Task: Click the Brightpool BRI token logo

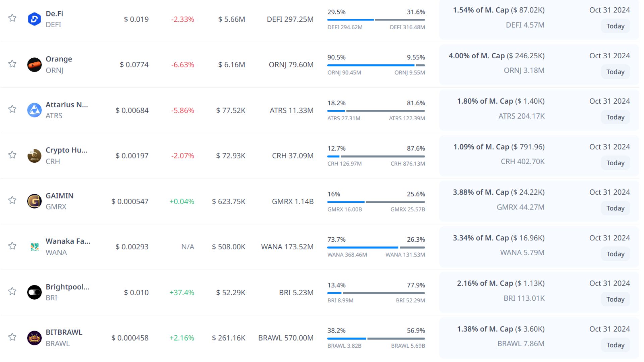Action: coord(34,292)
